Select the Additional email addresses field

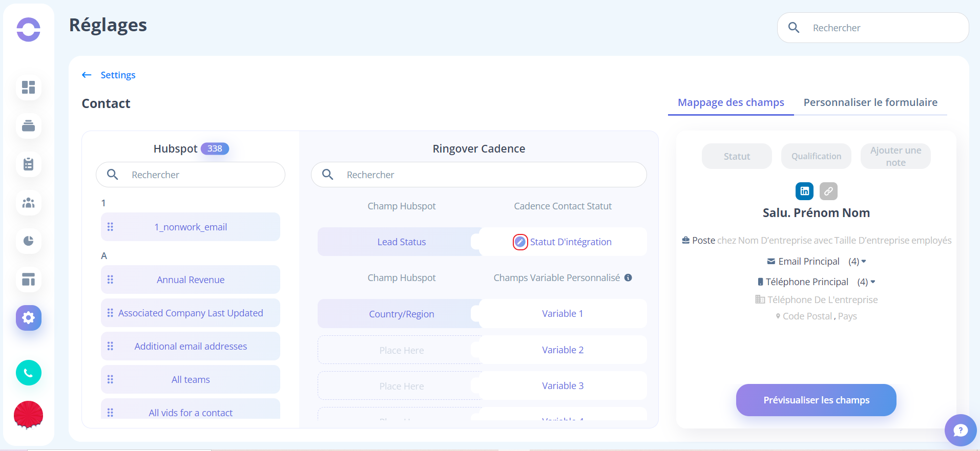pos(191,346)
